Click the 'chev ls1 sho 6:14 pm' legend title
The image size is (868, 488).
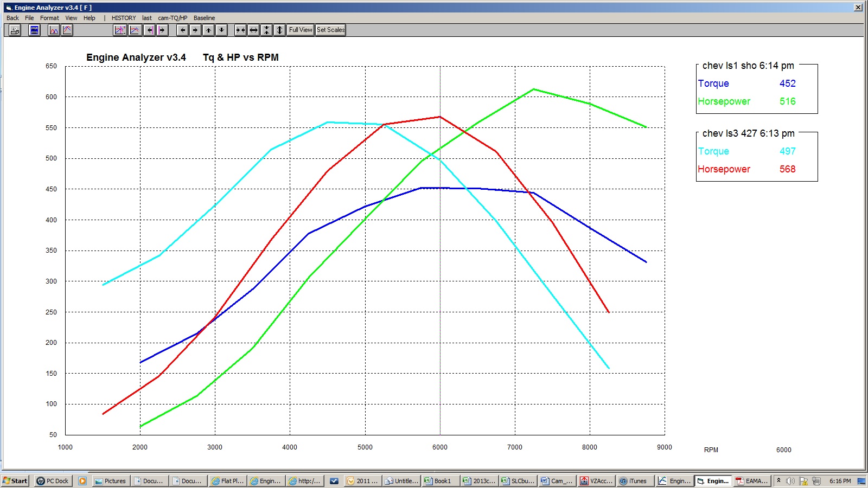click(748, 66)
